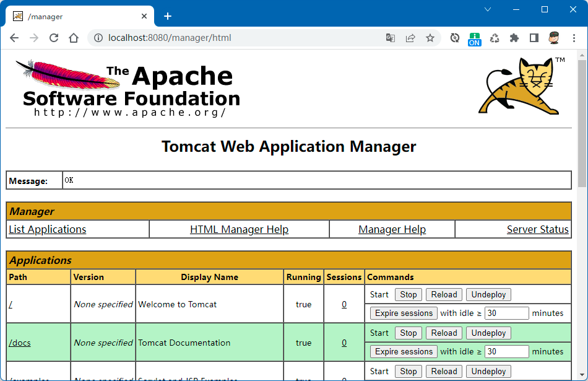Click the Apache Software Foundation logo

[128, 89]
